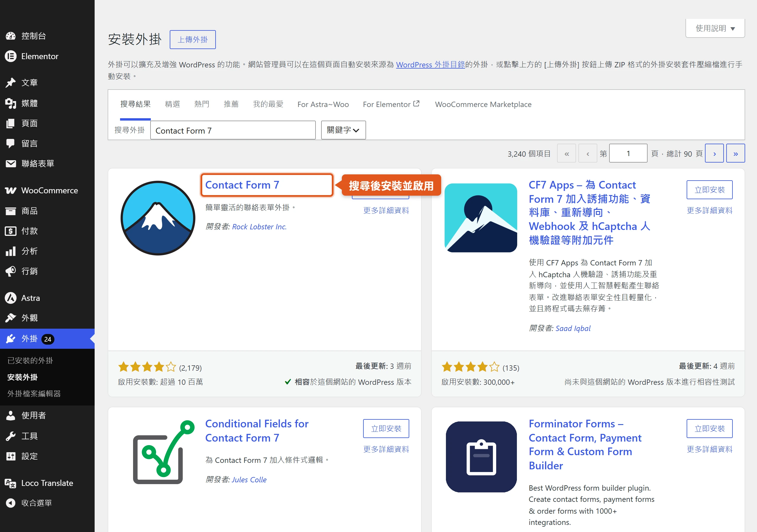Open 更多詳細資料 for Forminator Forms
The height and width of the screenshot is (532, 757).
click(x=709, y=449)
